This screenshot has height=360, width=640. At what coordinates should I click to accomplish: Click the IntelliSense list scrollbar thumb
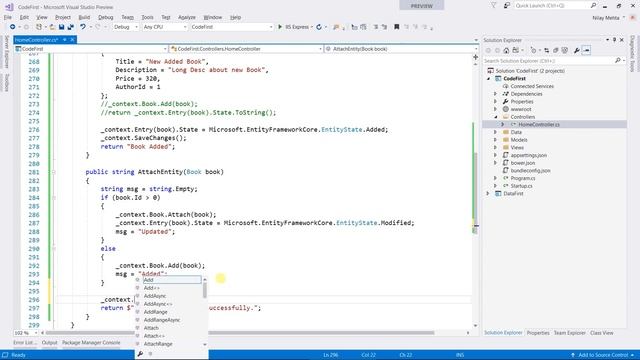[x=204, y=290]
